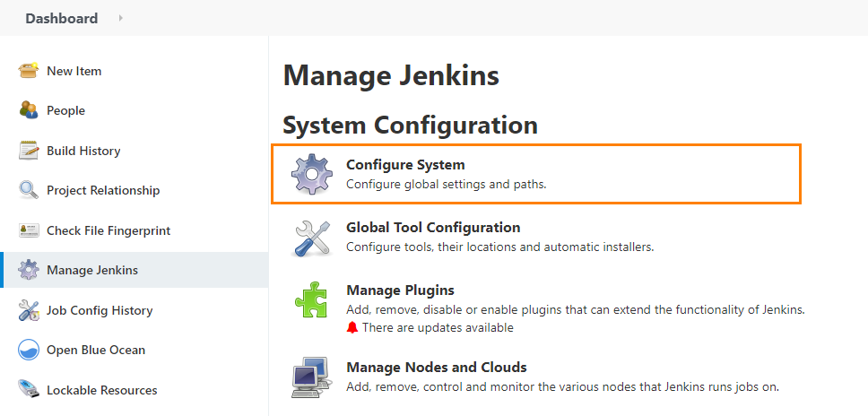Open the Global Tool Configuration title link

(433, 228)
